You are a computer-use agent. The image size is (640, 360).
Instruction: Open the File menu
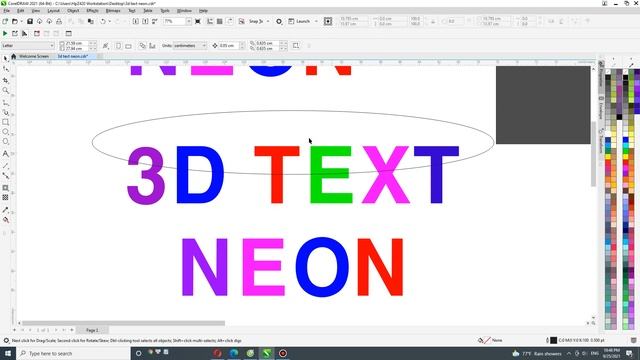pyautogui.click(x=7, y=11)
